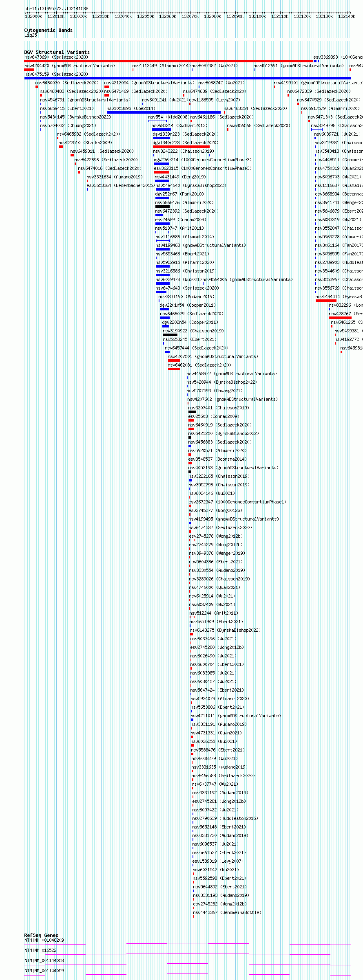363x980 pixels.
Task: Open variant dgv252n67 (Park2010)
Action: [x=179, y=194]
